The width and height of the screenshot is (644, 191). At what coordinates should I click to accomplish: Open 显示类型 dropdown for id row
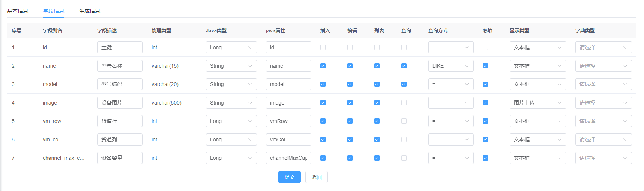538,47
